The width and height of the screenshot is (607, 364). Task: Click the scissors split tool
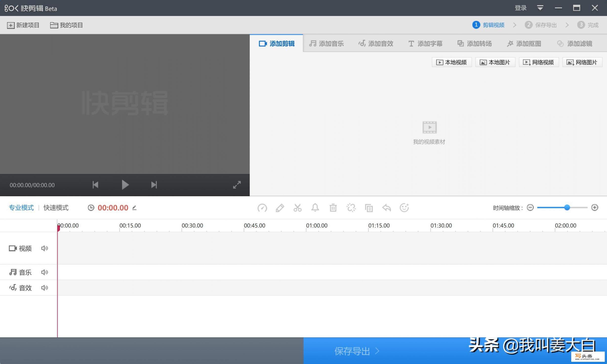tap(297, 208)
